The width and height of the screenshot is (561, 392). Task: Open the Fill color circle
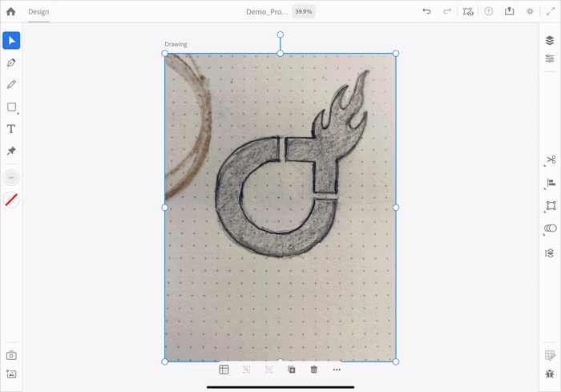click(x=11, y=178)
